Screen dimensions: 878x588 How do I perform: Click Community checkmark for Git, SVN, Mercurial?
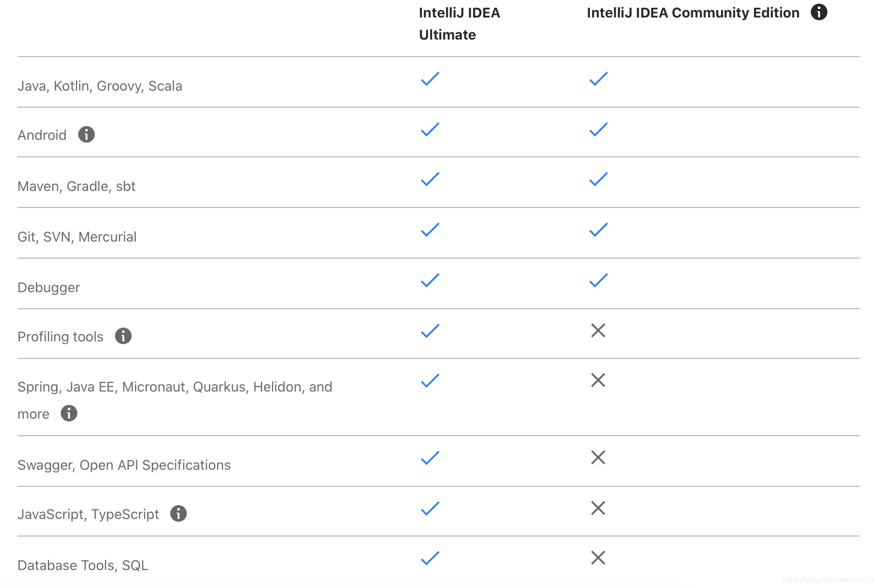click(x=598, y=230)
